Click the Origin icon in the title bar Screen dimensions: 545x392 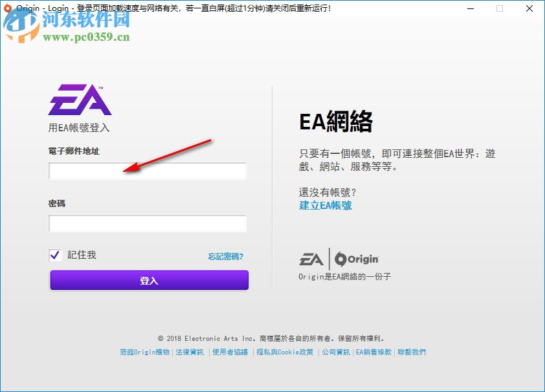point(9,8)
